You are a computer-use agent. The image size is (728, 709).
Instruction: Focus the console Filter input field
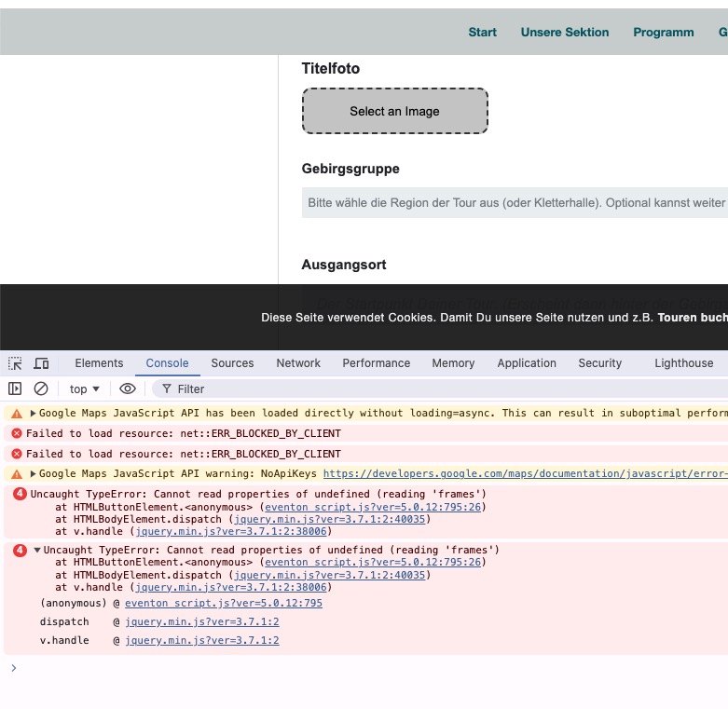click(441, 389)
